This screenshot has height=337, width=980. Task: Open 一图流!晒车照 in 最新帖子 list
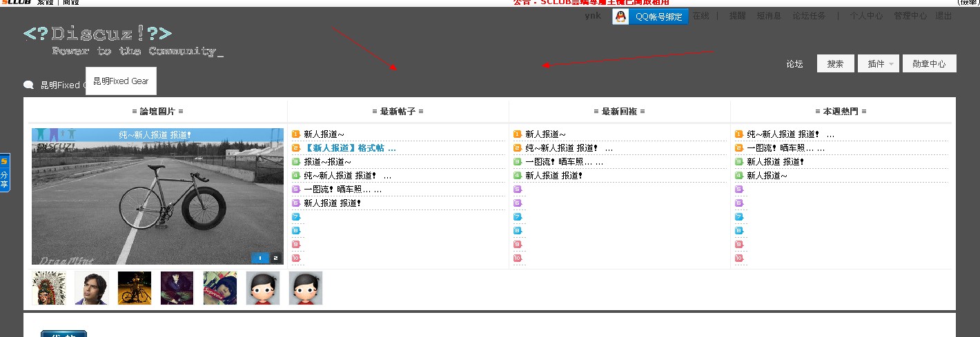point(342,190)
